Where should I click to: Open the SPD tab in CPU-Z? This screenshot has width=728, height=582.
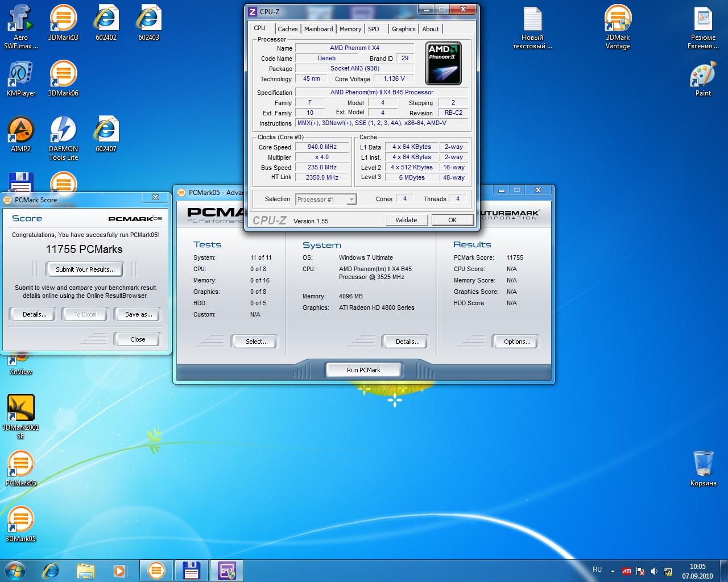tap(374, 29)
